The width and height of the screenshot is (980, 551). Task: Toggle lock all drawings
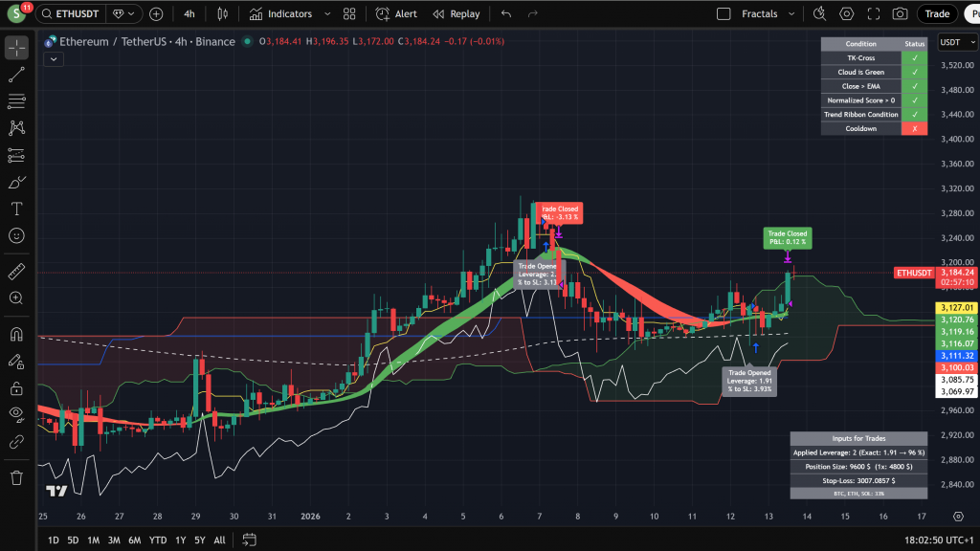point(16,387)
